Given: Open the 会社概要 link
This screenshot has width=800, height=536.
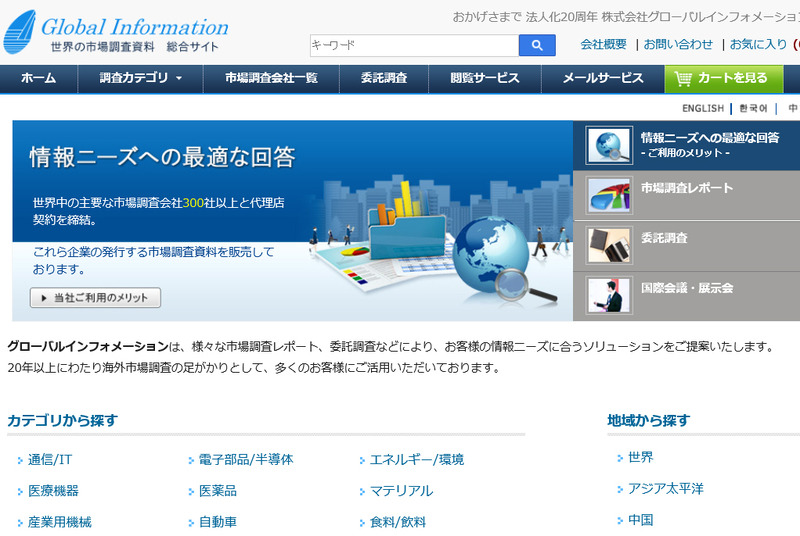Looking at the screenshot, I should pos(603,44).
